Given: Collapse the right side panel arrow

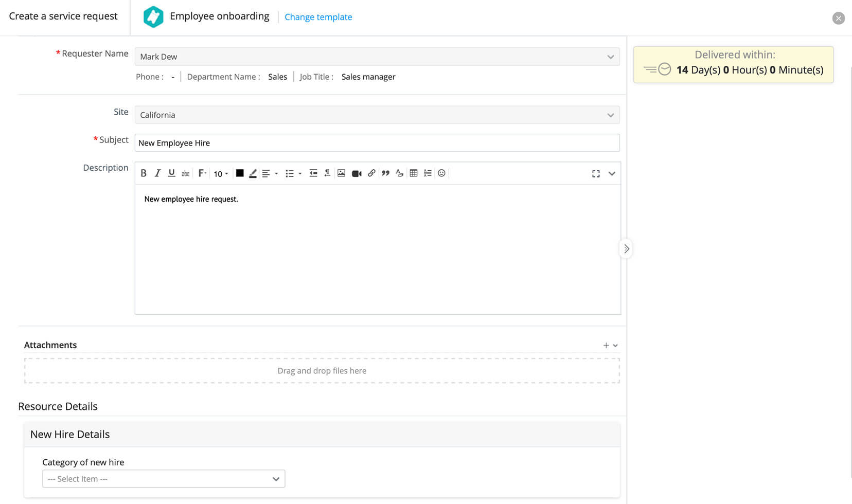Looking at the screenshot, I should (x=626, y=249).
